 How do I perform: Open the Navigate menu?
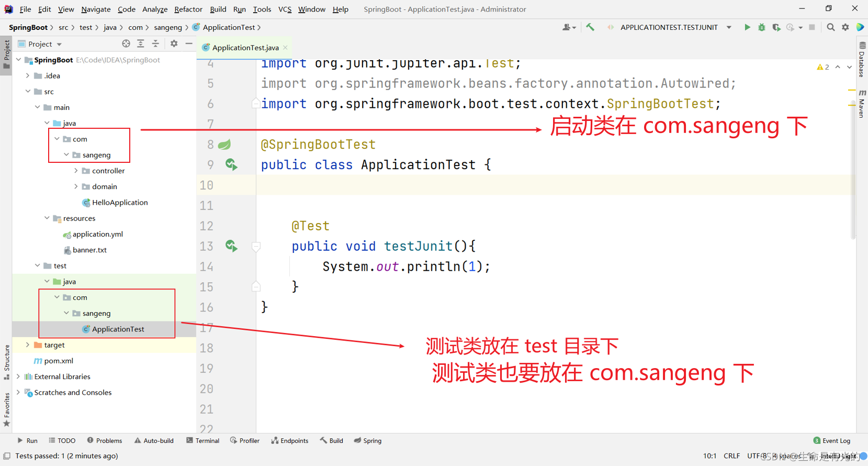click(x=96, y=9)
